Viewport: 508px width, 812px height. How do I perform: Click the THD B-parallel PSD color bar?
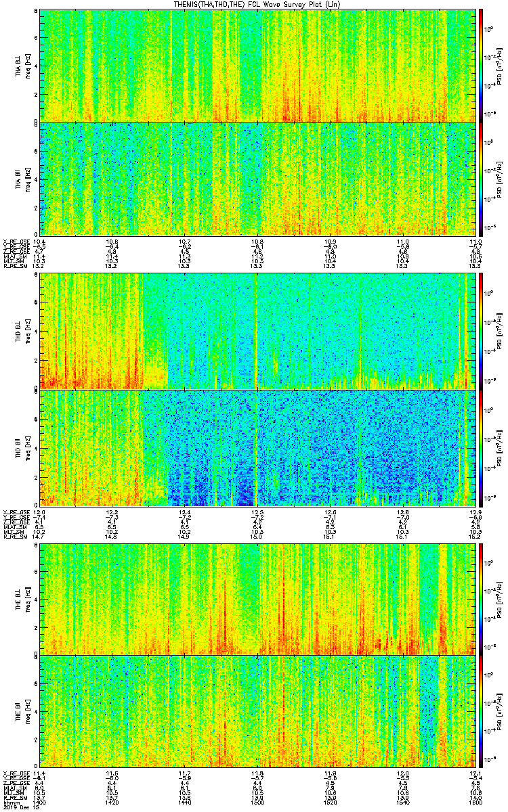[x=482, y=447]
